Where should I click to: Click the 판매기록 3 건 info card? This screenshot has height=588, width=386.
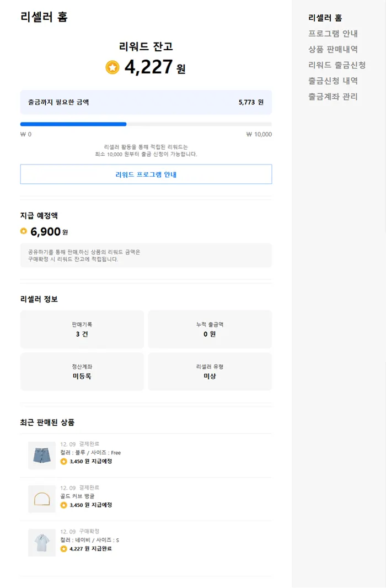pyautogui.click(x=82, y=330)
